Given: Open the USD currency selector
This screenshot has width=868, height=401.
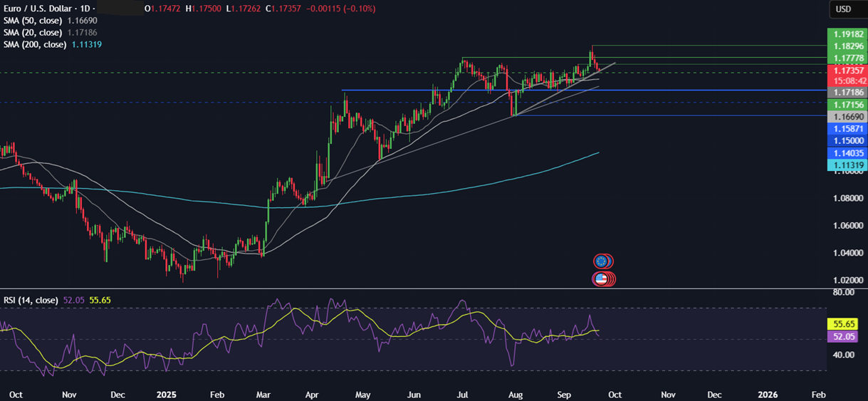Looking at the screenshot, I should pos(844,9).
